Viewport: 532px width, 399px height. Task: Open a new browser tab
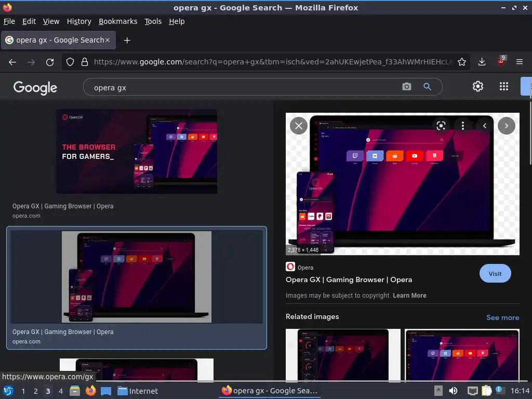pos(127,41)
